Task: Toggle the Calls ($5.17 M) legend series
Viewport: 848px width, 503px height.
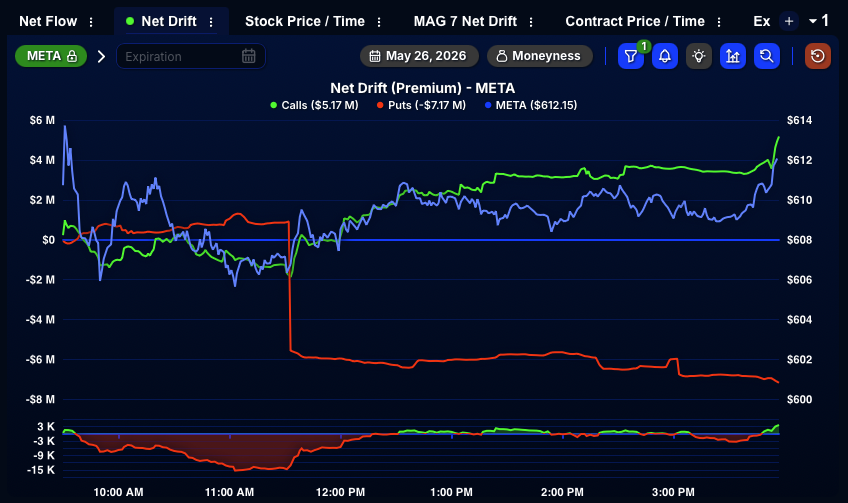Action: pos(314,105)
